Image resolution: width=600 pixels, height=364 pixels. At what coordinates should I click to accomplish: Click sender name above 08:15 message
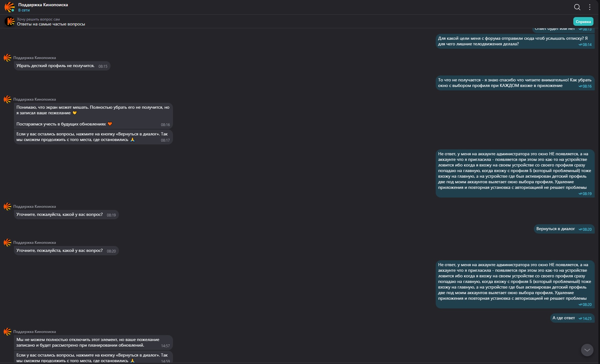[34, 58]
